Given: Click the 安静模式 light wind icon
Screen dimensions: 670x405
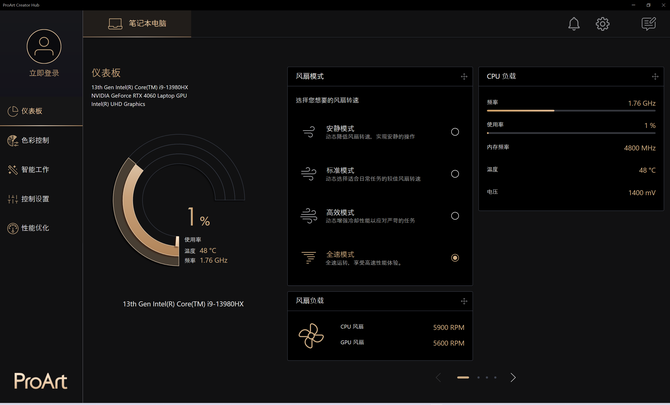Looking at the screenshot, I should pyautogui.click(x=309, y=132).
